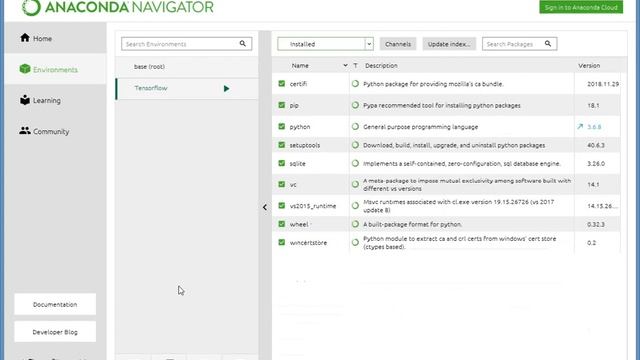Click Update index button
640x360 pixels.
(x=449, y=44)
